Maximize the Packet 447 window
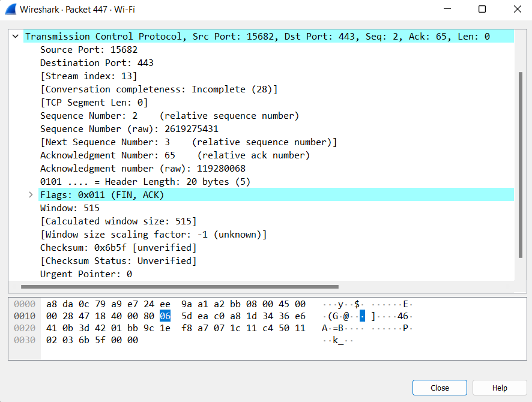Screen dimensions: 532x402 (482, 9)
